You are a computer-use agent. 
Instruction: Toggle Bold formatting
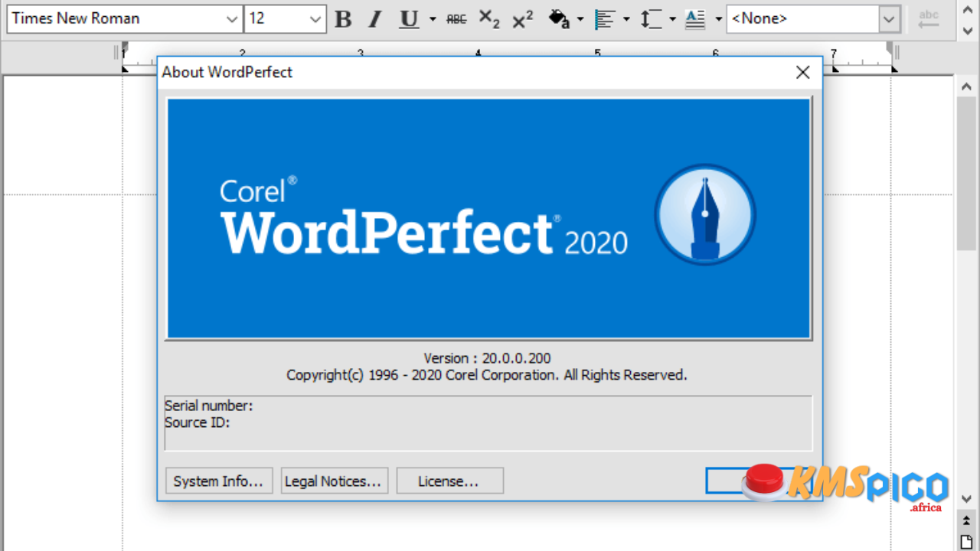point(344,19)
